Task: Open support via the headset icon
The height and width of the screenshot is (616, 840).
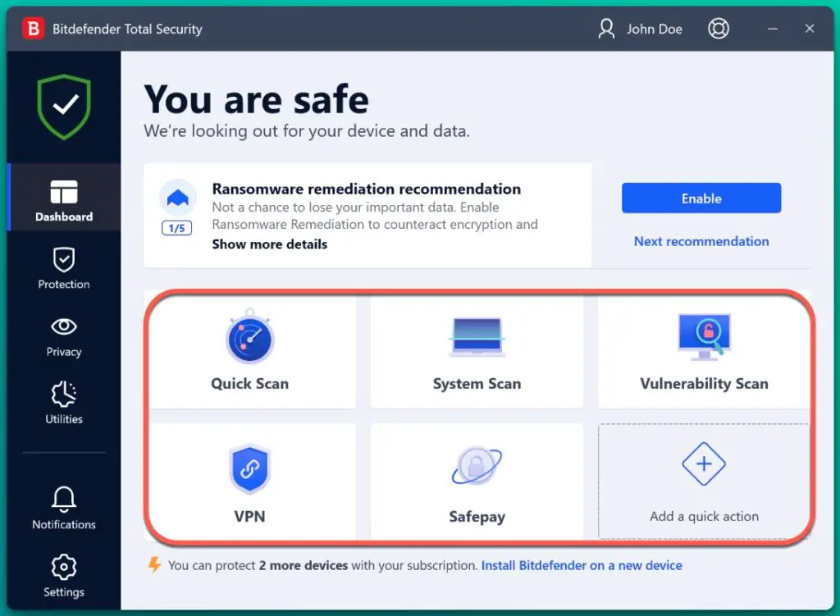Action: click(x=719, y=28)
